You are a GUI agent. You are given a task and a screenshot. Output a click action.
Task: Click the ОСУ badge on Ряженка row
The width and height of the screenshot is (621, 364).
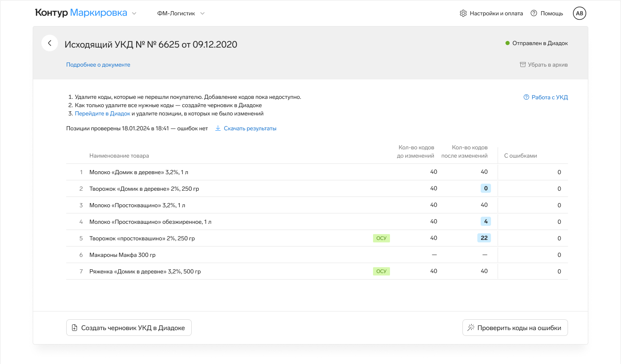pyautogui.click(x=381, y=271)
